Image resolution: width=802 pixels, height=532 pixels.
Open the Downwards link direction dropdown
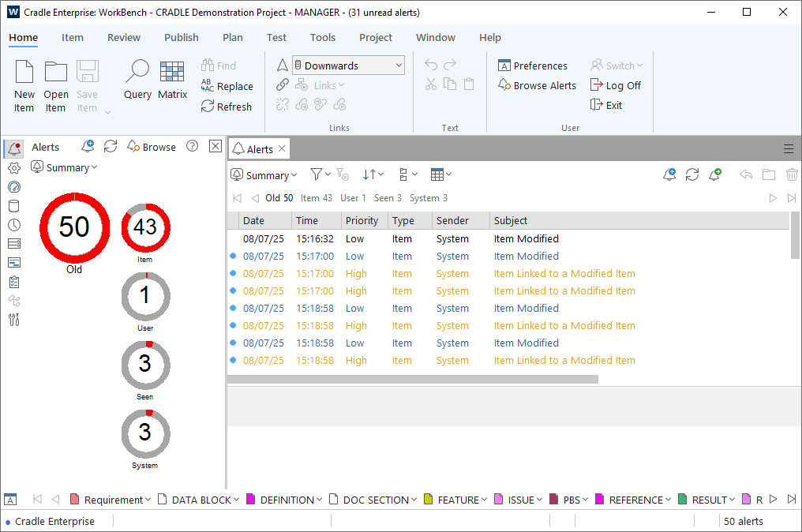(x=348, y=66)
